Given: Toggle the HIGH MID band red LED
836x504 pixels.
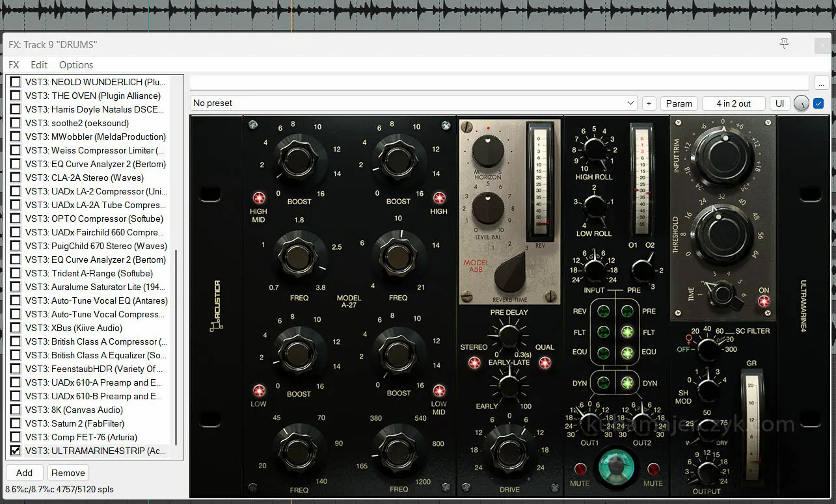Looking at the screenshot, I should point(259,198).
